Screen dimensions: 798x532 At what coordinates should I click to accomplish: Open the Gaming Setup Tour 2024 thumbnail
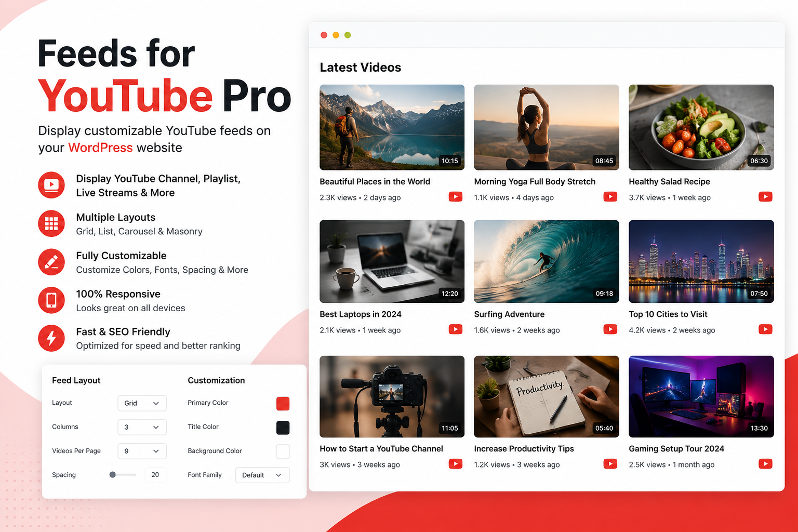(x=701, y=396)
